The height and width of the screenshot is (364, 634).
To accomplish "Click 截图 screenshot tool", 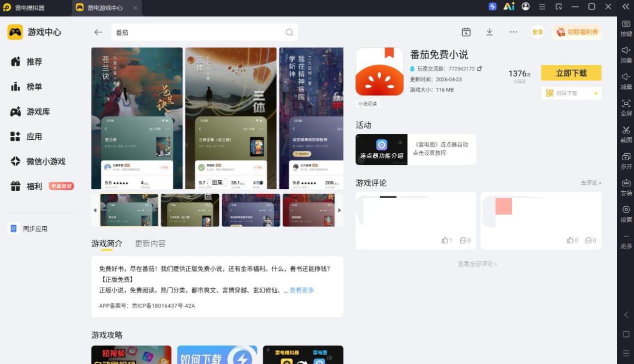I will [x=626, y=135].
